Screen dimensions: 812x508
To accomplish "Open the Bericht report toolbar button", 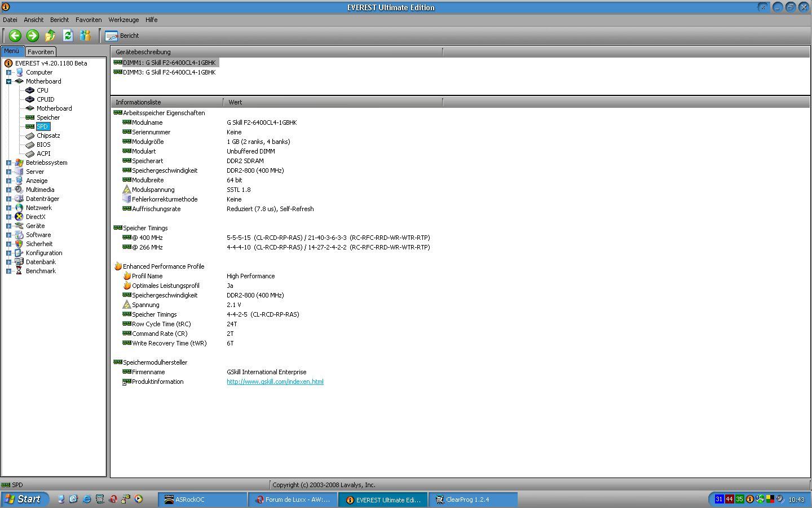I will point(122,36).
